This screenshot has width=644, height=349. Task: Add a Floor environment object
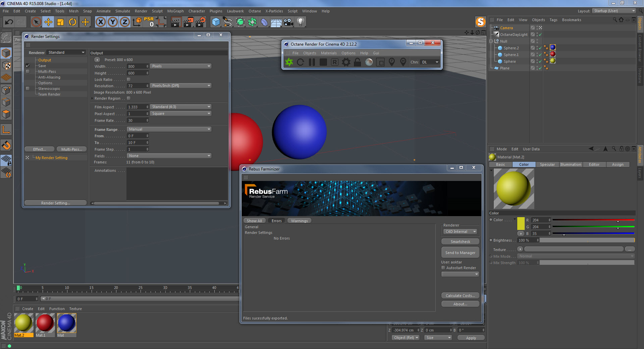click(x=276, y=22)
